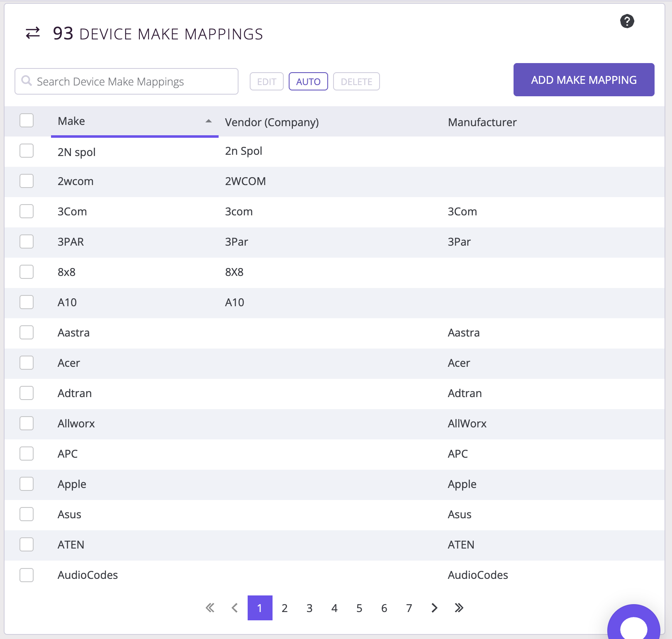Go to page 3

point(309,608)
